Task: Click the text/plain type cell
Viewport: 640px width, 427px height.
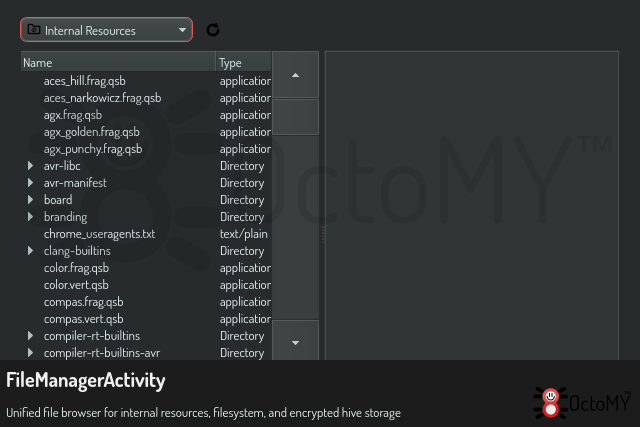Action: tap(244, 234)
